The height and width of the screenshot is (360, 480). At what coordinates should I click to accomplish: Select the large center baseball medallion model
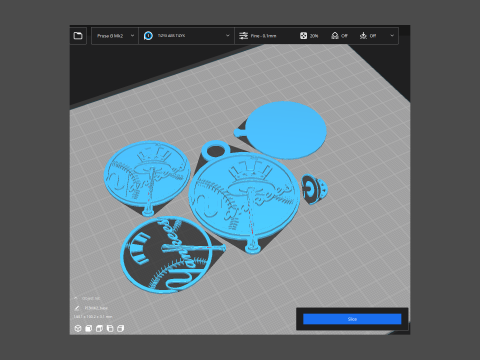point(244,197)
